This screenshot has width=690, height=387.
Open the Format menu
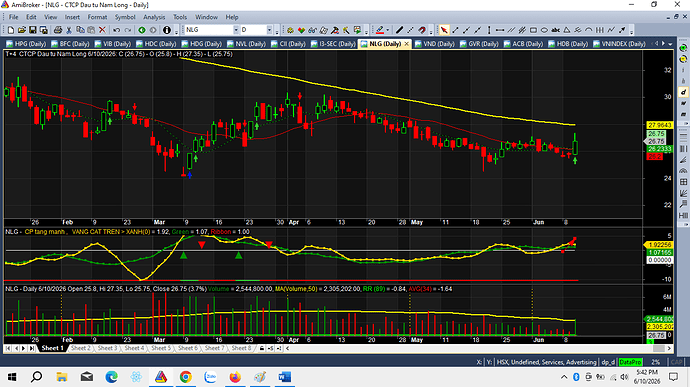(97, 17)
